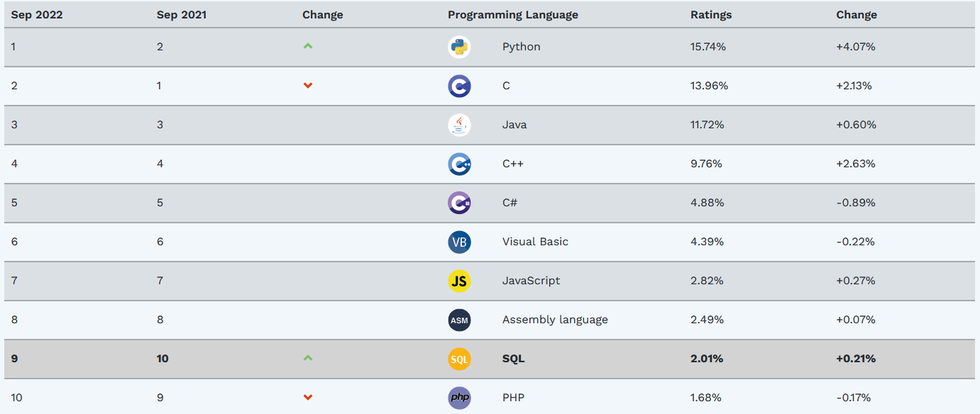Click the JavaScript language name text

coord(531,281)
